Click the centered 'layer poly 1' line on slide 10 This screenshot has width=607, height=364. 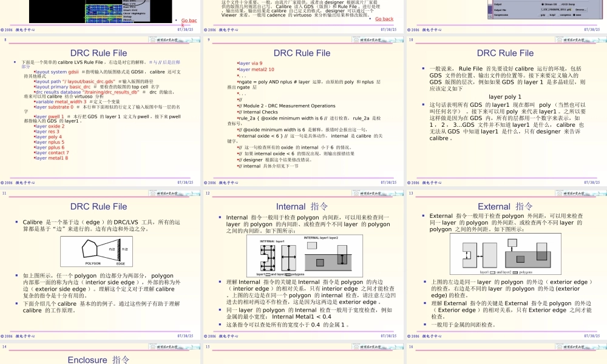click(x=505, y=96)
